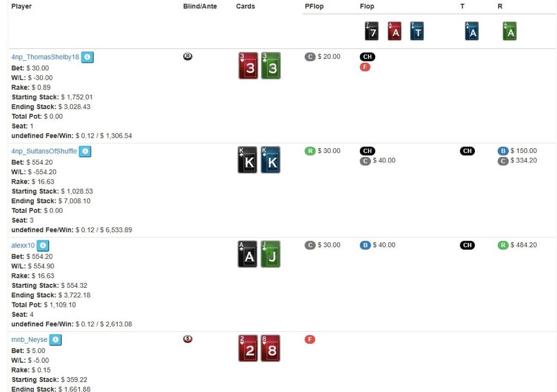Click the Blind/Ante column header
This screenshot has height=392, width=557.
pyautogui.click(x=200, y=6)
